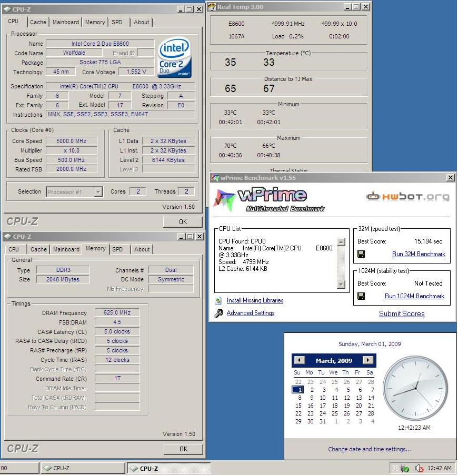
Task: Click the wPrime logo graphic
Action: (x=269, y=200)
